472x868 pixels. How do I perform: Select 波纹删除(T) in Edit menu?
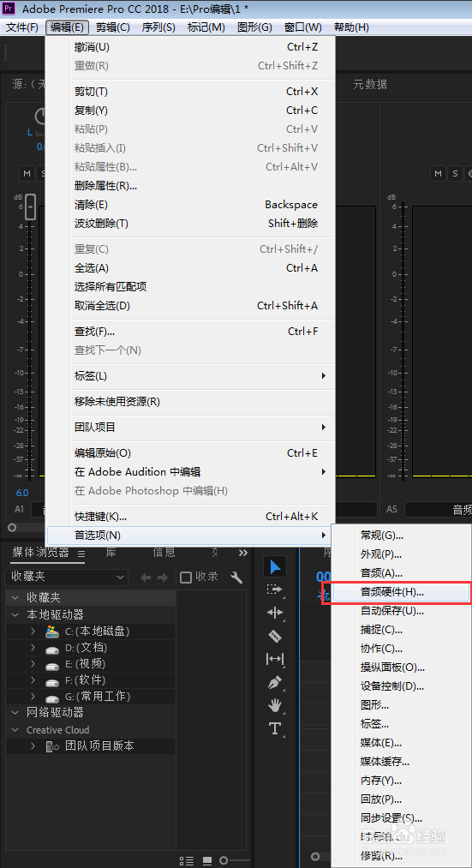[x=191, y=224]
